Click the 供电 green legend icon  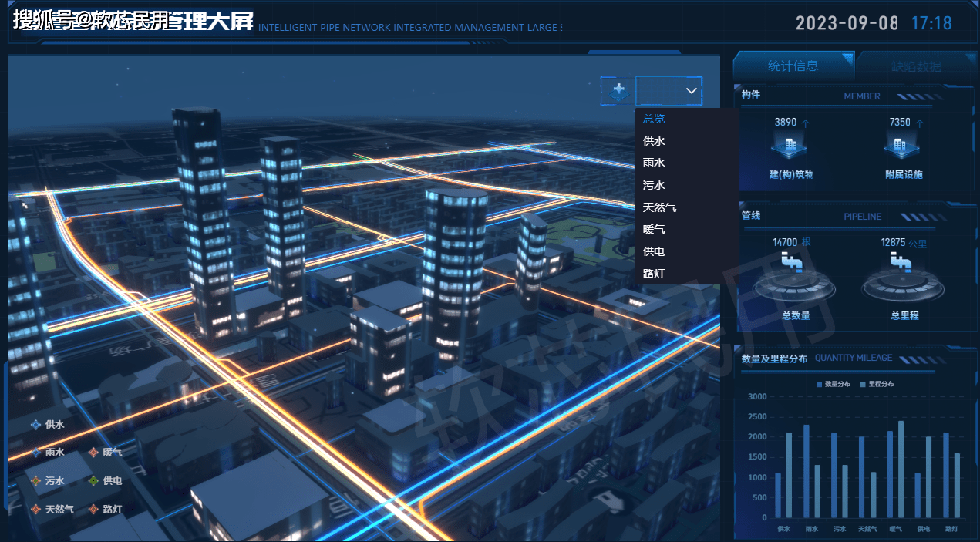coord(93,481)
